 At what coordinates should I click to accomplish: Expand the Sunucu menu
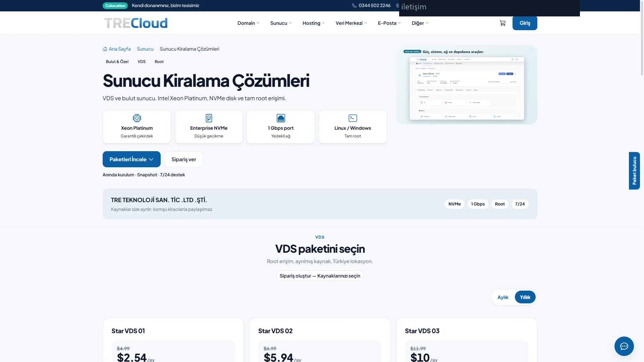point(281,23)
